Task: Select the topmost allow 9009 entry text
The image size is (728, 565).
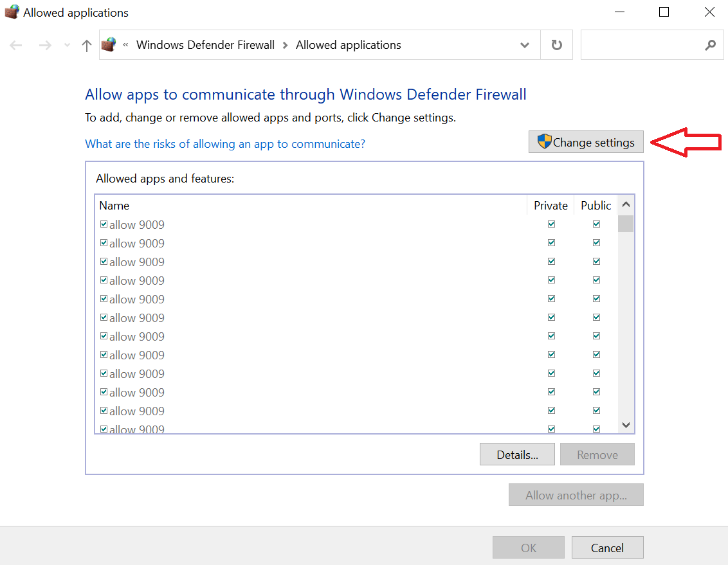Action: (x=137, y=224)
